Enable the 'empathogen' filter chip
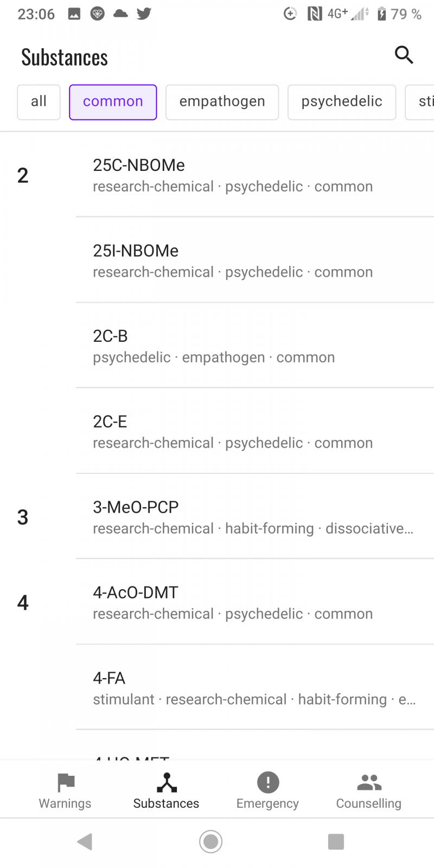Viewport: 434px width, 868px height. (x=222, y=102)
